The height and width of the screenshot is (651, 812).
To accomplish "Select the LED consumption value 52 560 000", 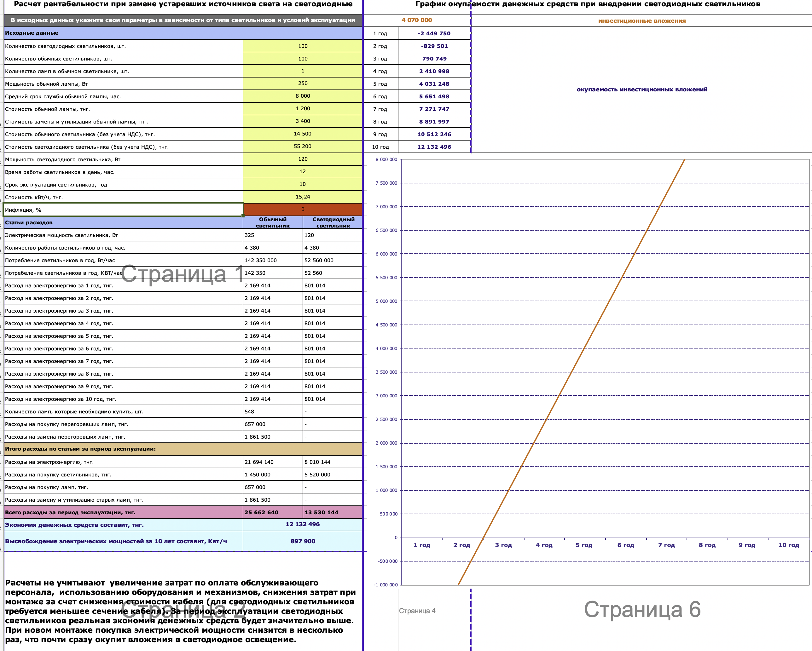I will pos(333,261).
